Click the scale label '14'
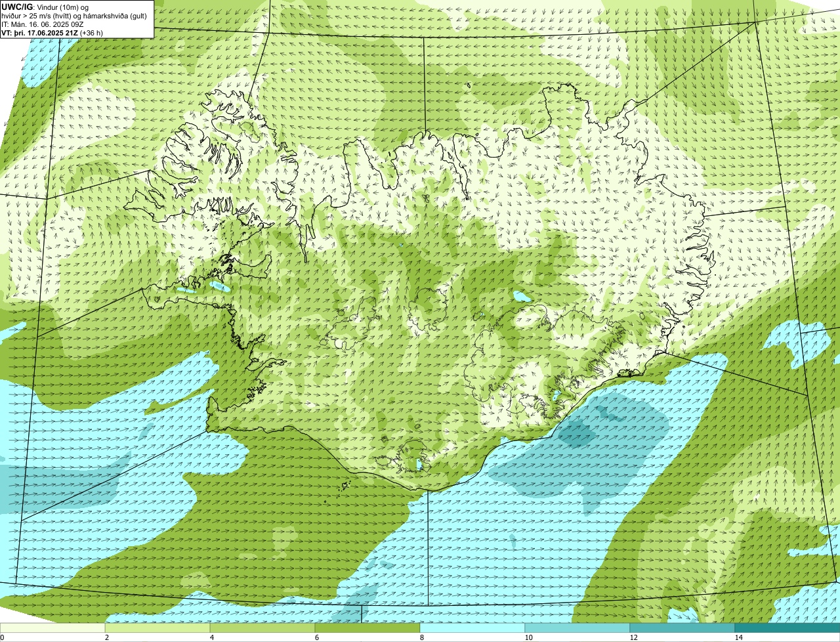This screenshot has width=840, height=642. point(738,637)
